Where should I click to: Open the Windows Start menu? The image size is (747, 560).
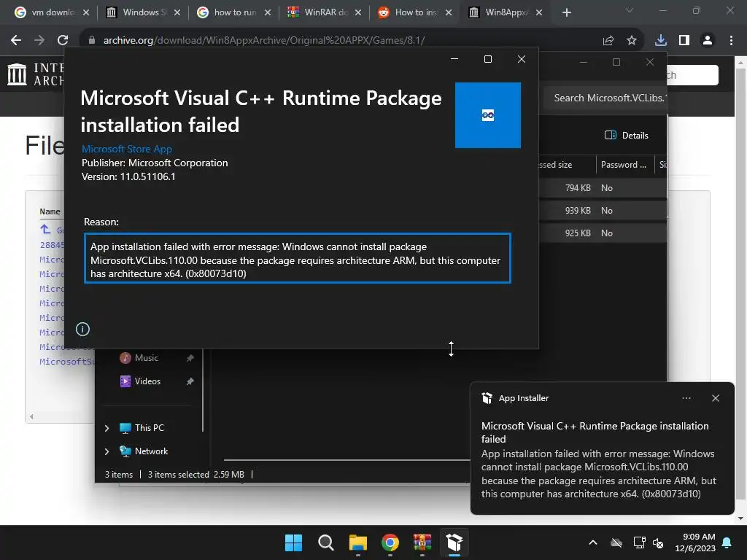click(293, 542)
